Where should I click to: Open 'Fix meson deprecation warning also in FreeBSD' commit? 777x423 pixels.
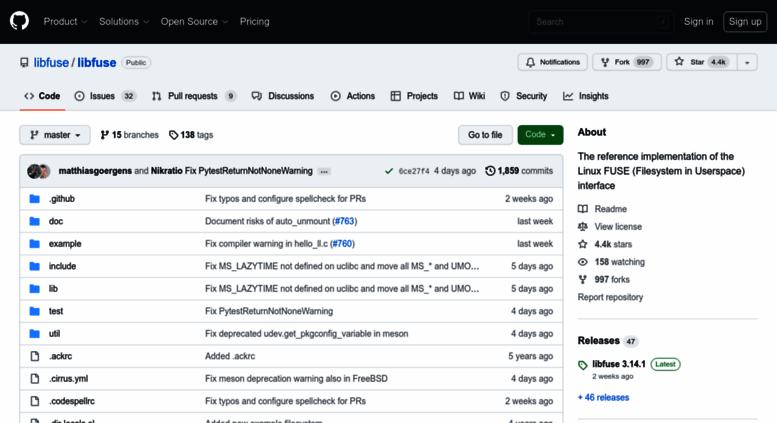[296, 379]
